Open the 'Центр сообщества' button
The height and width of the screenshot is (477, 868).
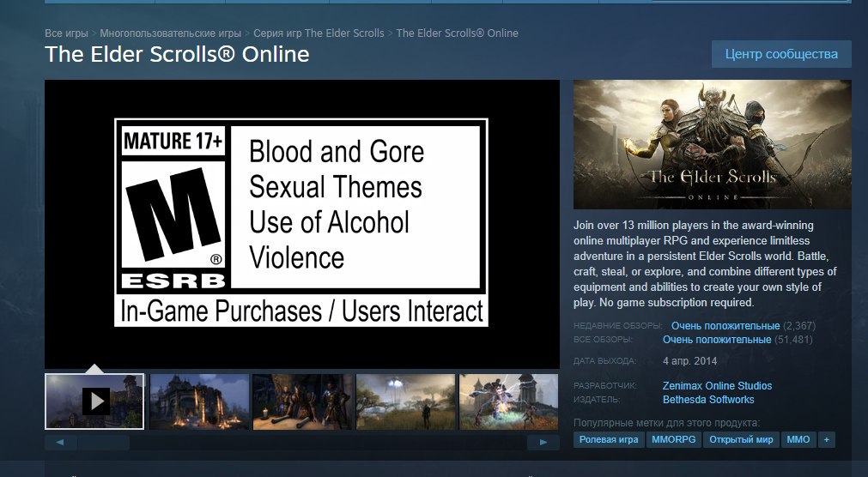781,54
